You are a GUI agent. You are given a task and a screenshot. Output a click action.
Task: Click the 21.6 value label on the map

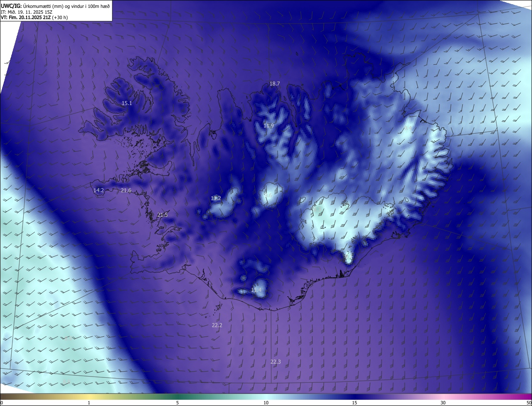pos(126,191)
